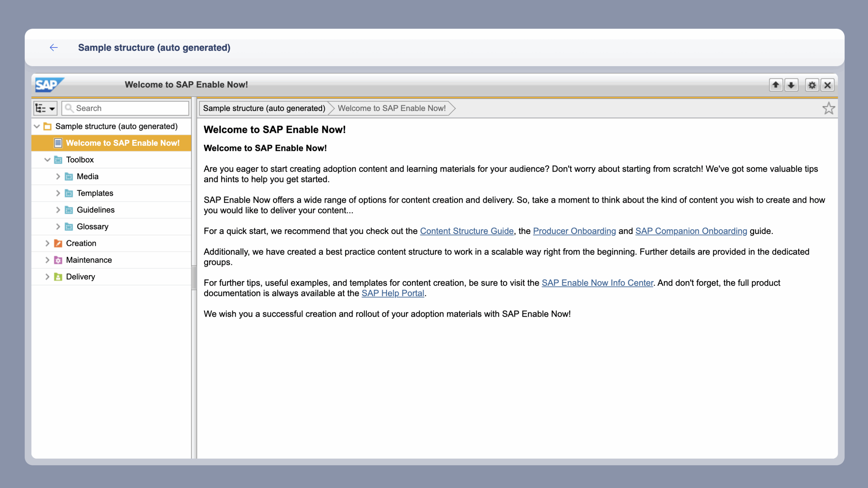Viewport: 868px width, 488px height.
Task: Click the Delivery group green icon
Action: 58,277
